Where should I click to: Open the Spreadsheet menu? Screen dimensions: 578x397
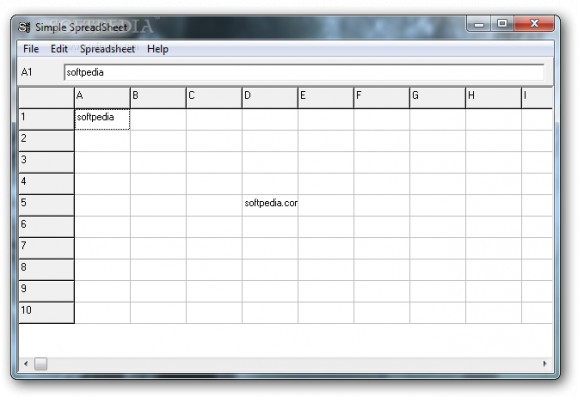tap(107, 49)
